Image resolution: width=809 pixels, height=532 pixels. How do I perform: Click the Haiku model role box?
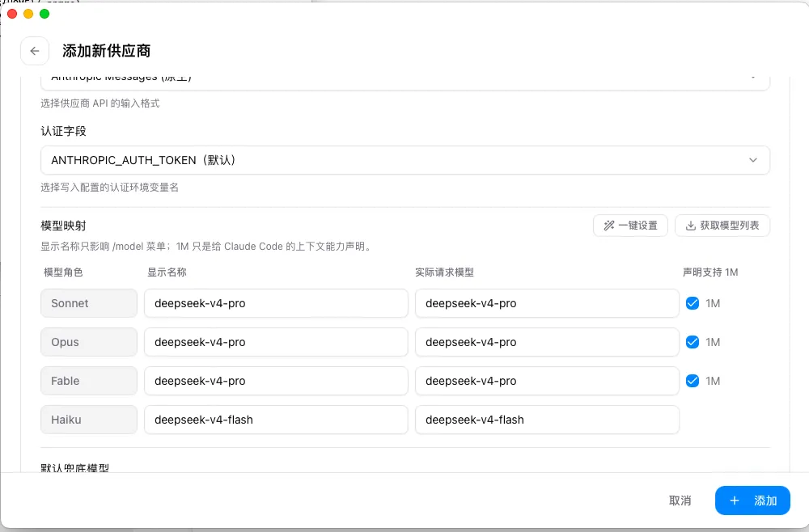(89, 420)
